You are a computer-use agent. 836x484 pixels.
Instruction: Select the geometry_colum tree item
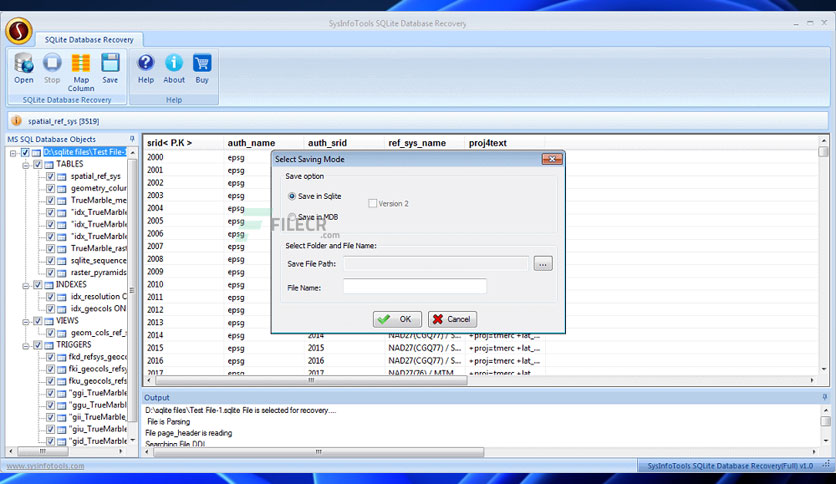pyautogui.click(x=99, y=188)
